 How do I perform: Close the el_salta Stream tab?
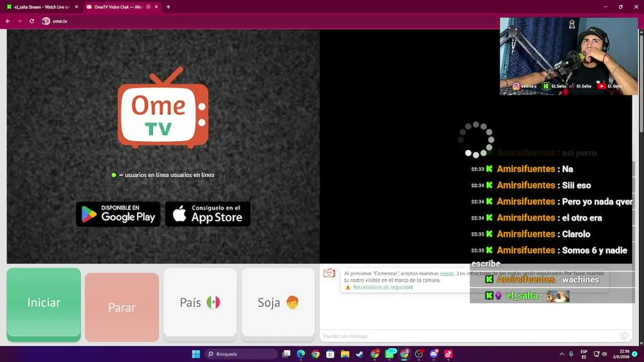click(x=76, y=7)
